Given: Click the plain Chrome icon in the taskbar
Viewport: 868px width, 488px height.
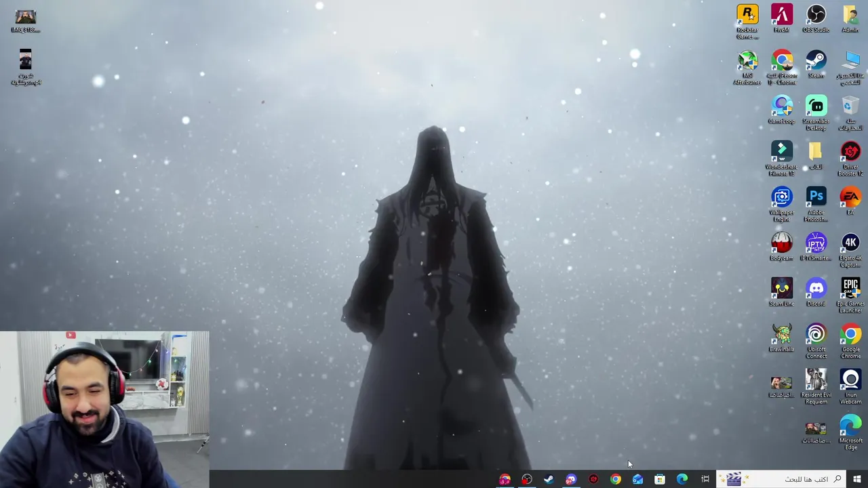Looking at the screenshot, I should (x=615, y=479).
